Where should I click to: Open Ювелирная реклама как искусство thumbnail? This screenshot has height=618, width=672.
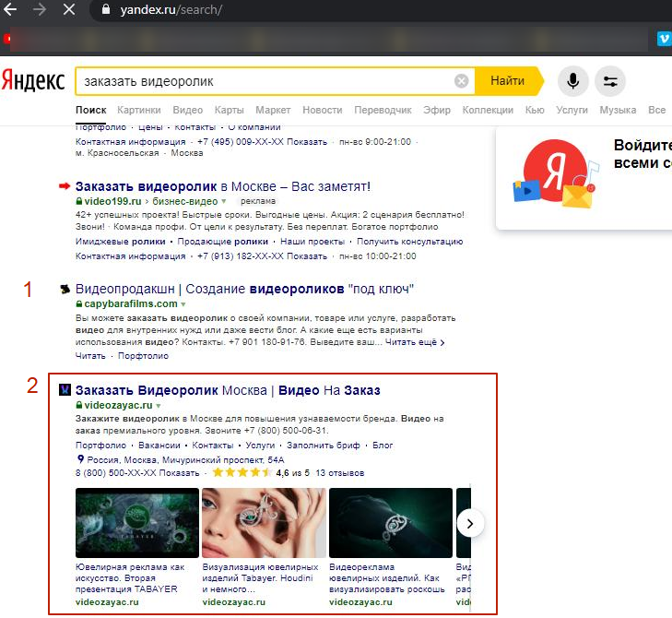click(x=137, y=523)
